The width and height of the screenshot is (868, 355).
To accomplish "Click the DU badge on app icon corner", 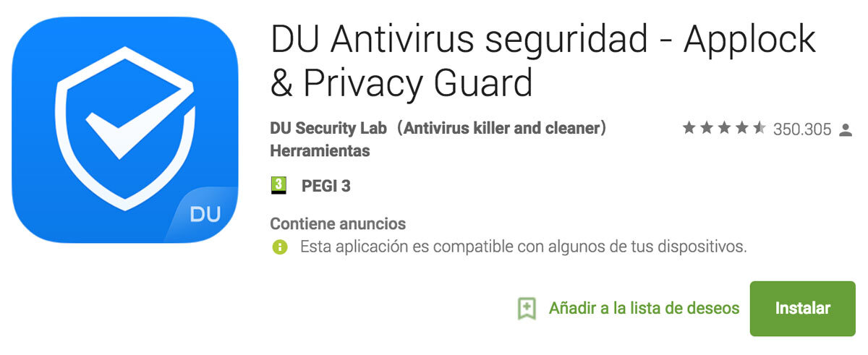I will (205, 214).
